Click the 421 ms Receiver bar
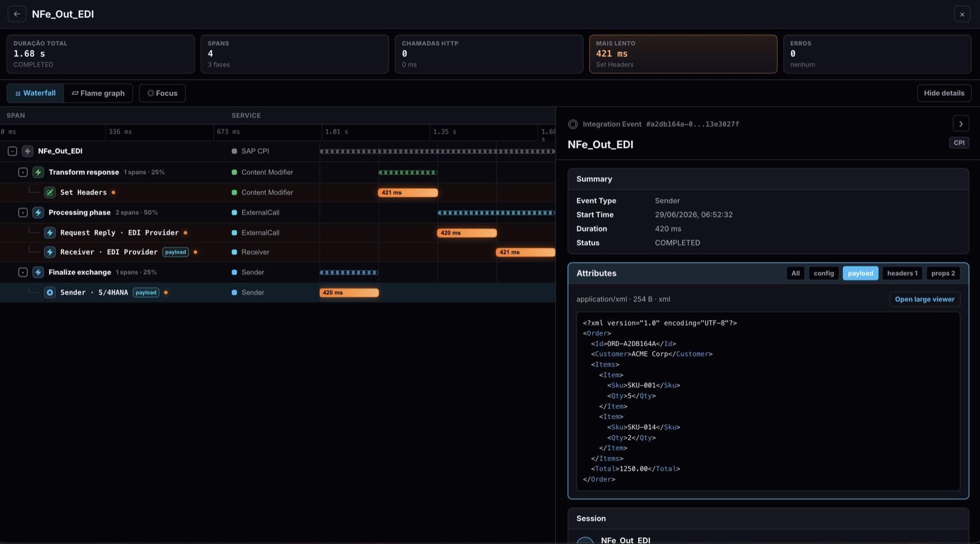This screenshot has width=980, height=544. click(525, 252)
